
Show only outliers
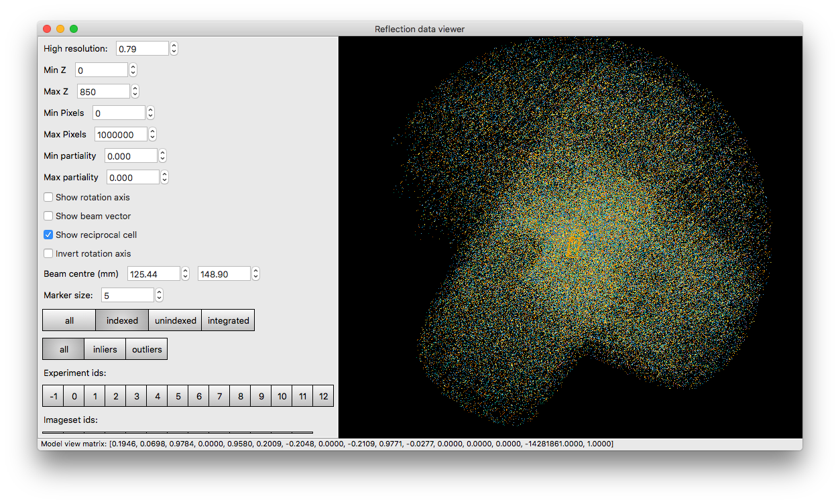tap(147, 349)
